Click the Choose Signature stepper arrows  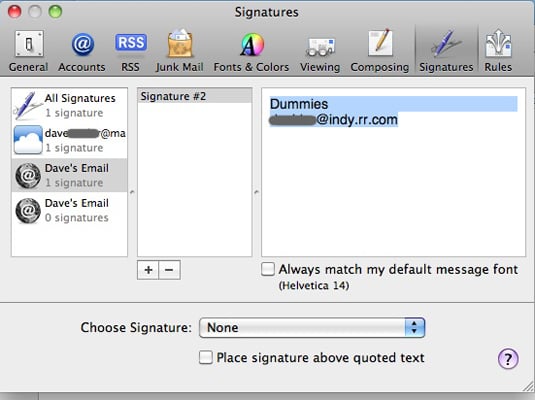click(x=415, y=328)
